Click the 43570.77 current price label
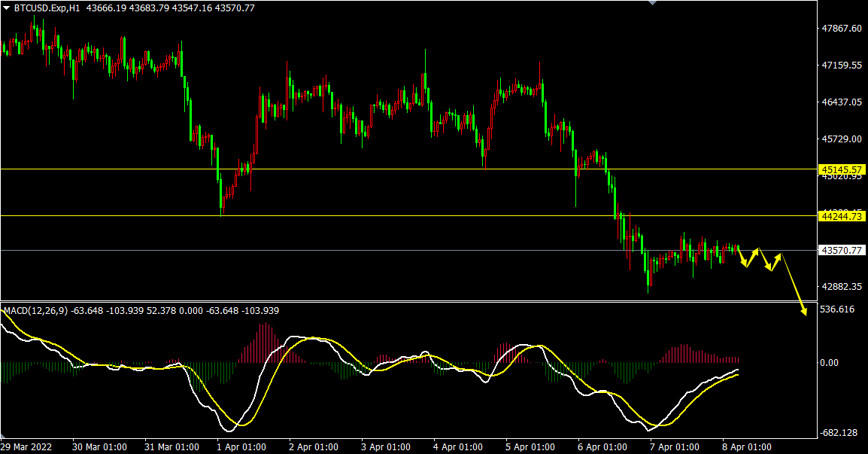 841,250
